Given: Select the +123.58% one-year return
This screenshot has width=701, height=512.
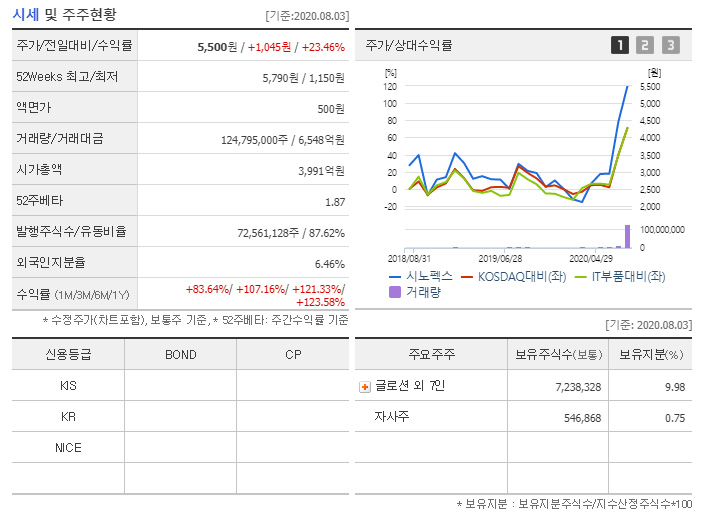Looking at the screenshot, I should pos(321,302).
